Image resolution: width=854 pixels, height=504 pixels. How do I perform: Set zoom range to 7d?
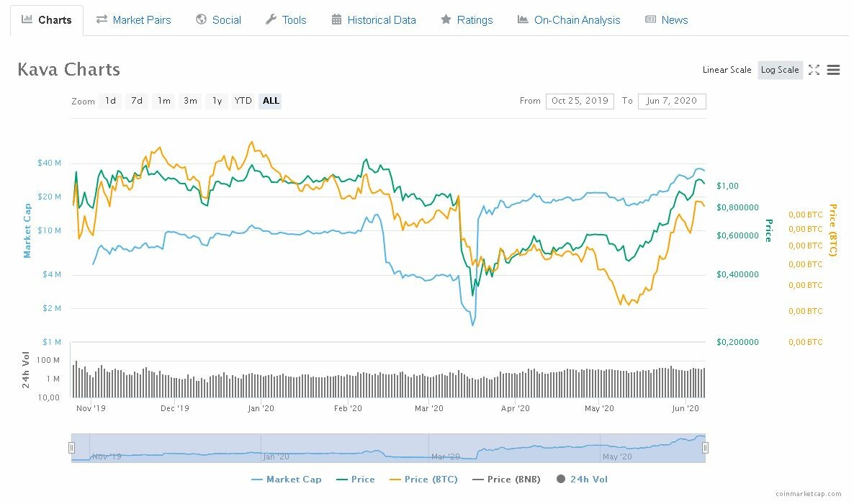tap(137, 101)
